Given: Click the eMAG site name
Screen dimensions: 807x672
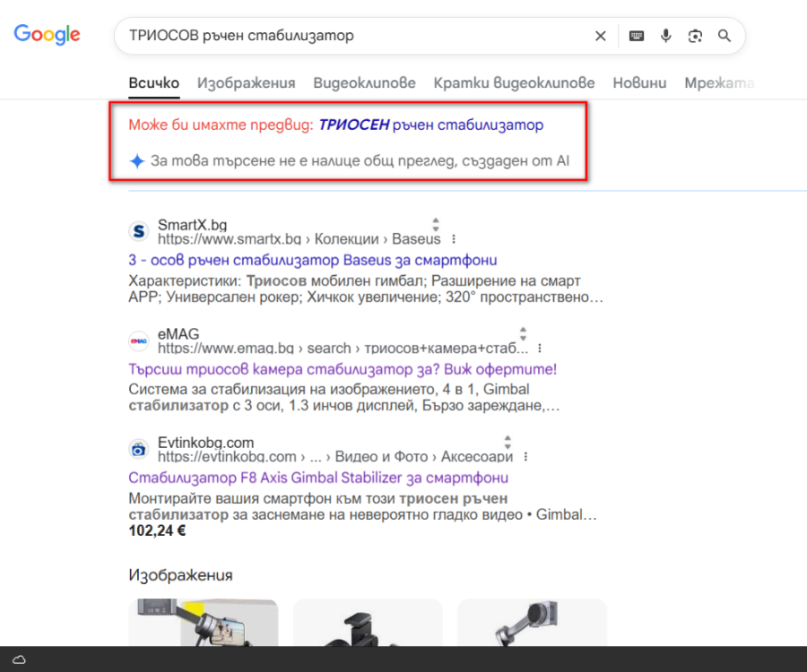Looking at the screenshot, I should tap(178, 333).
